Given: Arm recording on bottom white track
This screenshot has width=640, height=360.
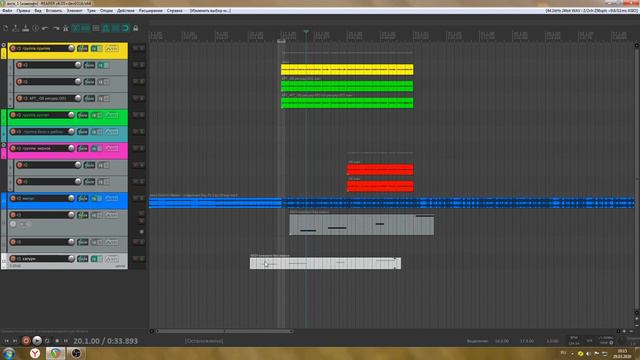Looking at the screenshot, I should pos(13,258).
